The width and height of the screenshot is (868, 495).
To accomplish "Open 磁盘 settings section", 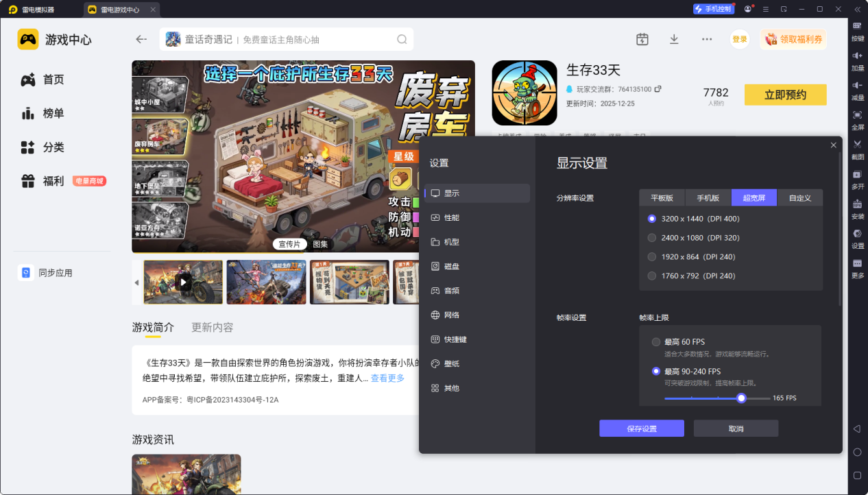I will (477, 266).
